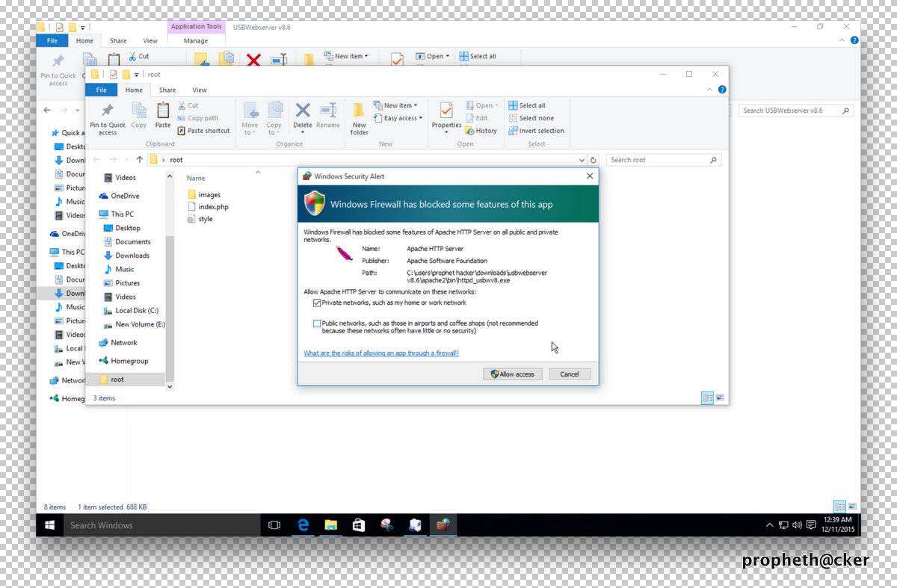This screenshot has width=897, height=588.
Task: Open firewall risks help link
Action: 381,353
